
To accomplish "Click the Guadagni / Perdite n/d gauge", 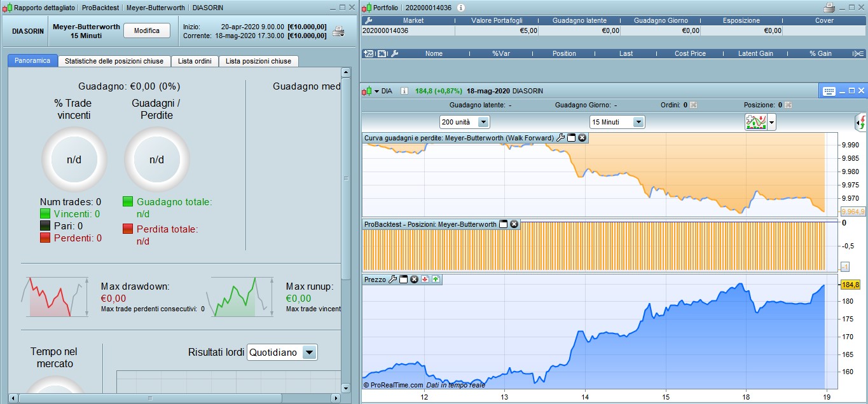I will (156, 159).
